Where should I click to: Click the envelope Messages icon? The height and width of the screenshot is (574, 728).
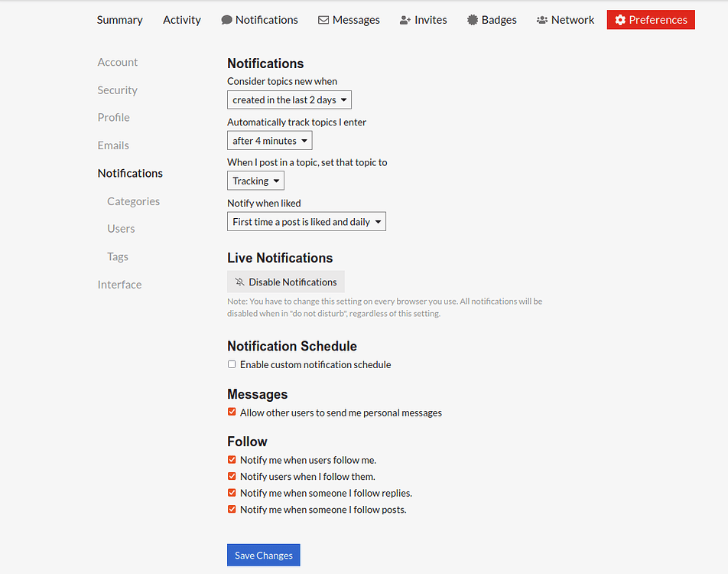[323, 20]
